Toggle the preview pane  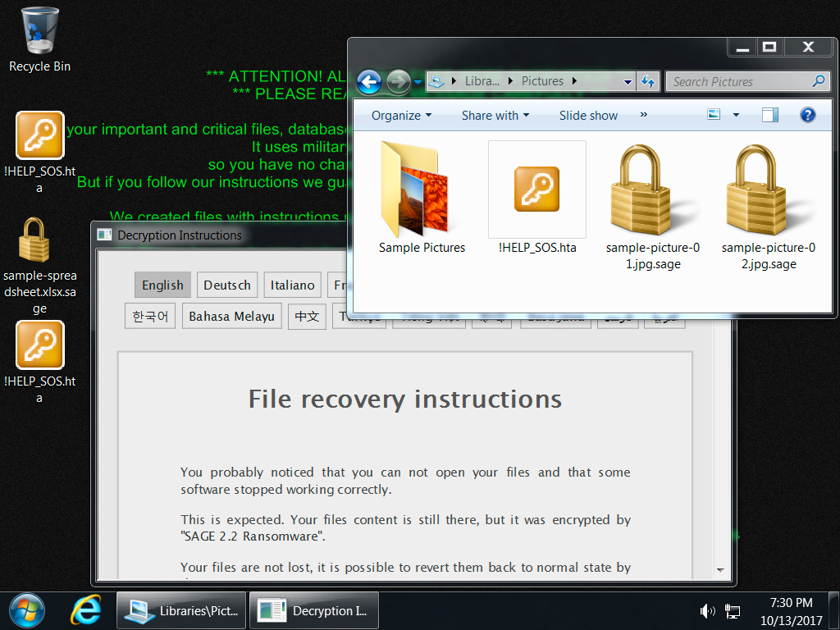pyautogui.click(x=769, y=115)
